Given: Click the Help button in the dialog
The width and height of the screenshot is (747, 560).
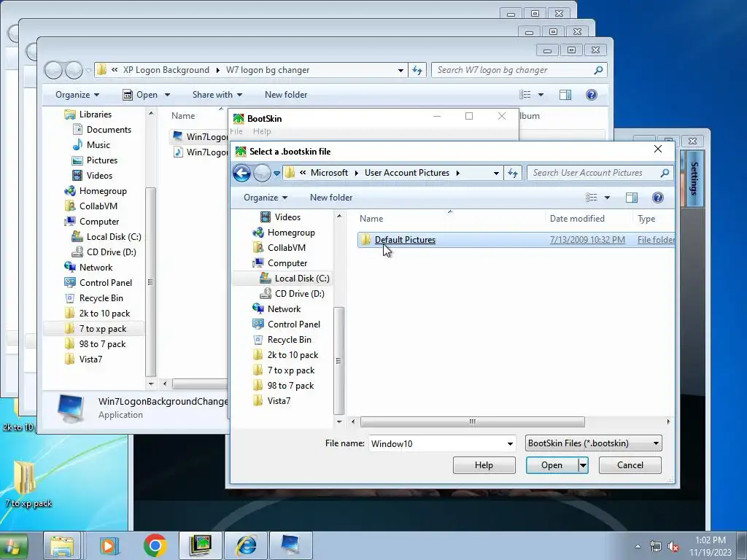Looking at the screenshot, I should [x=484, y=465].
